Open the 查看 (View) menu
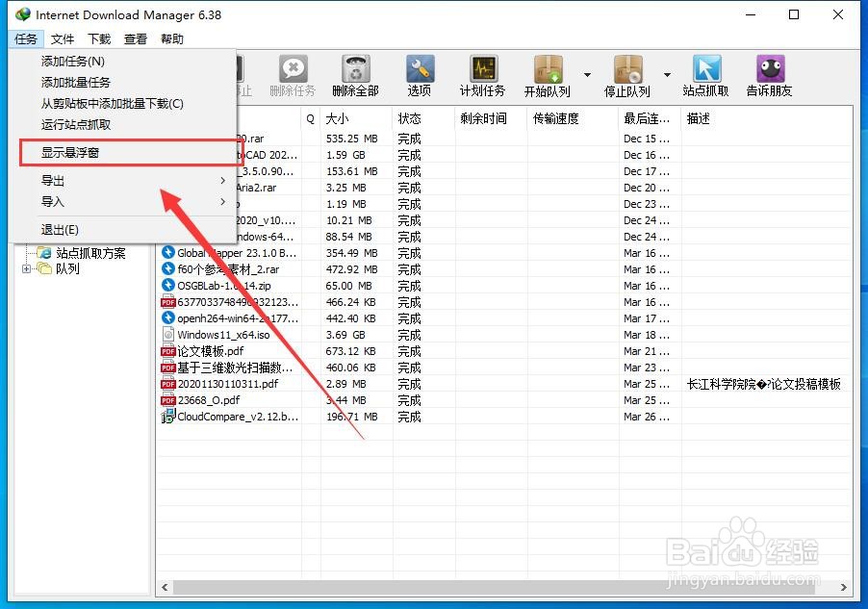Image resolution: width=868 pixels, height=609 pixels. 136,38
